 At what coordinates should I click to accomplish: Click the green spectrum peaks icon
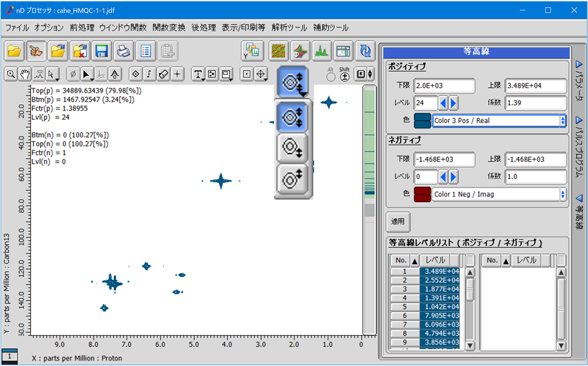click(321, 51)
